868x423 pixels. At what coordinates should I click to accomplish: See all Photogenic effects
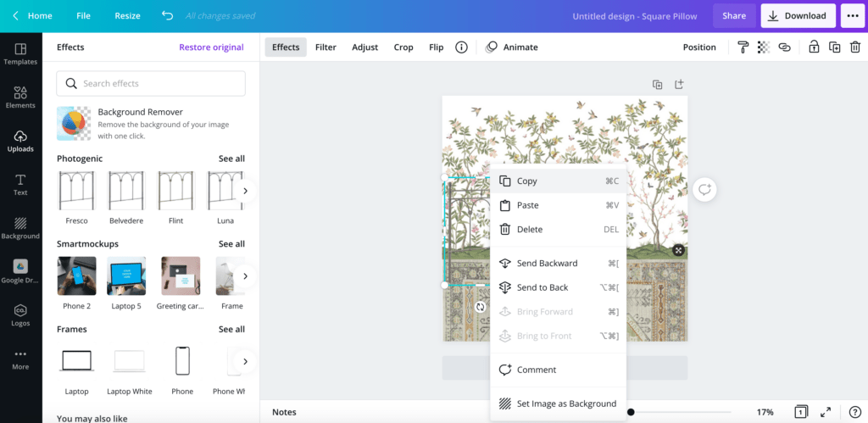[231, 159]
